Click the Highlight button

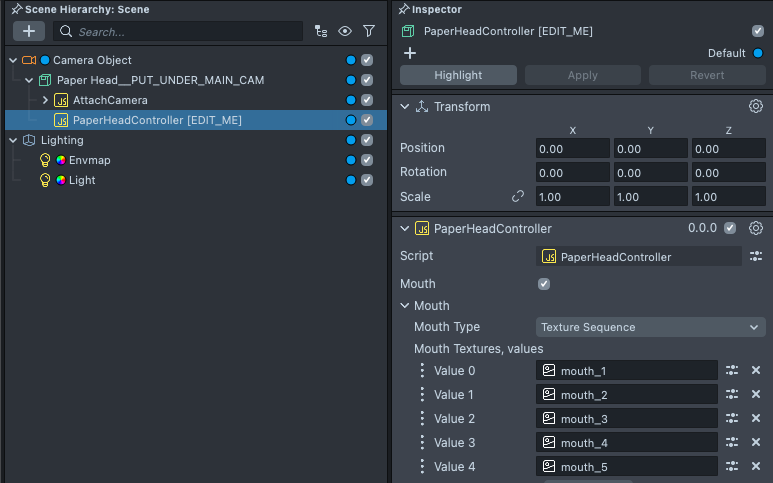[458, 75]
